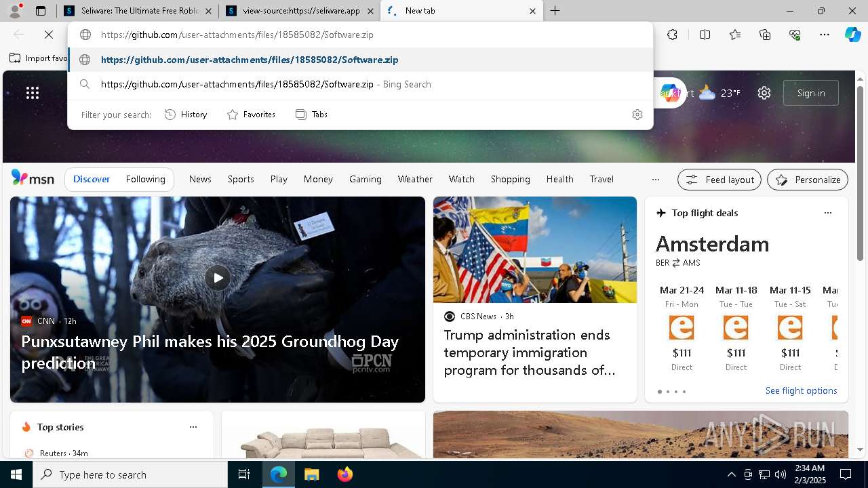Open MSN page settings gear

(x=764, y=93)
